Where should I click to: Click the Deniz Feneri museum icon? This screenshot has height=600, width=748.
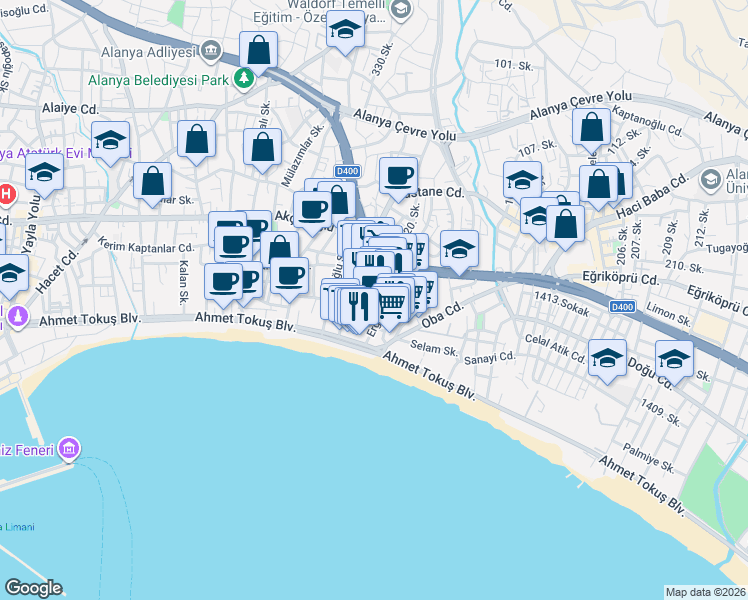point(70,448)
